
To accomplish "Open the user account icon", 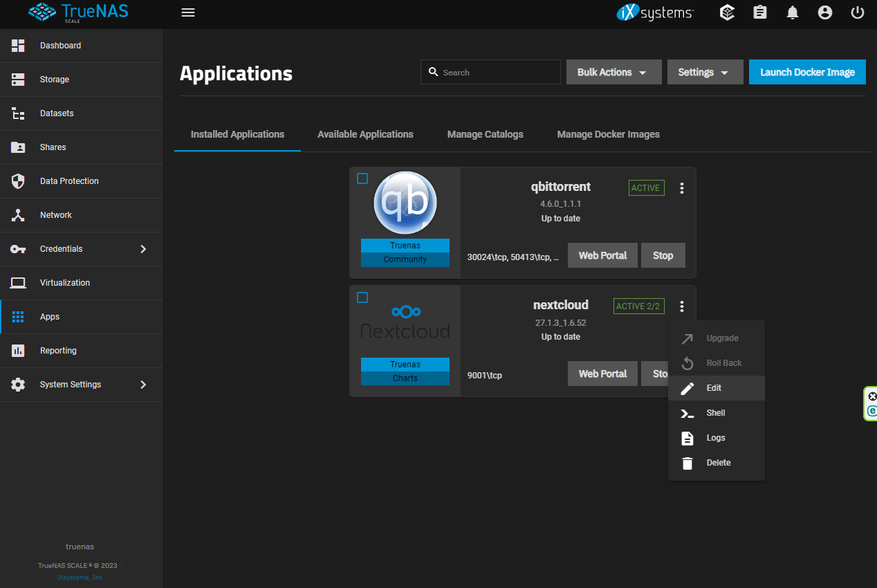I will (824, 12).
